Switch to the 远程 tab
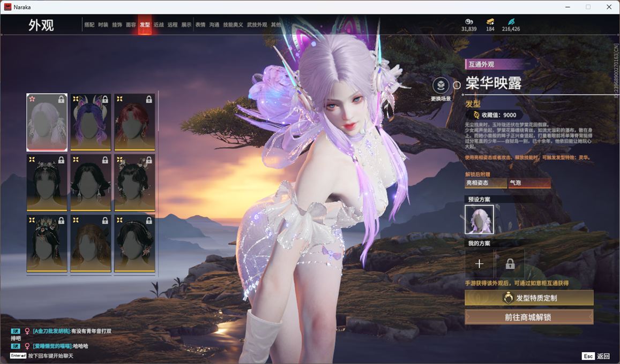This screenshot has width=620, height=364. coord(173,25)
